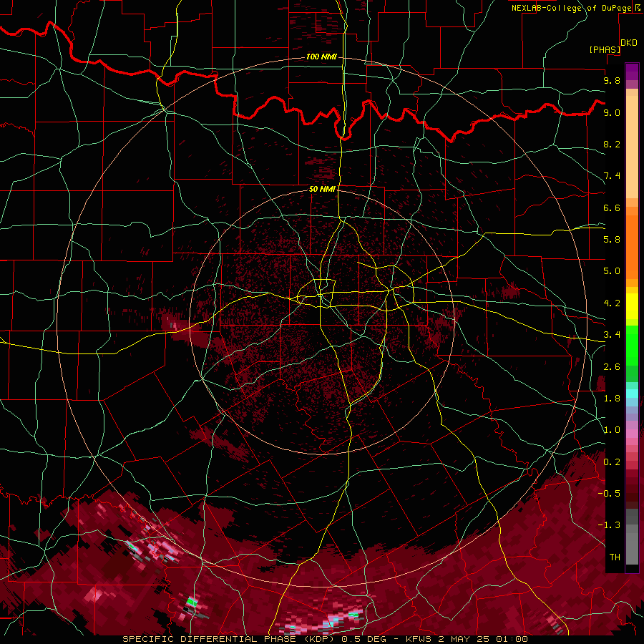Click the -1.3 scale value

[609, 525]
